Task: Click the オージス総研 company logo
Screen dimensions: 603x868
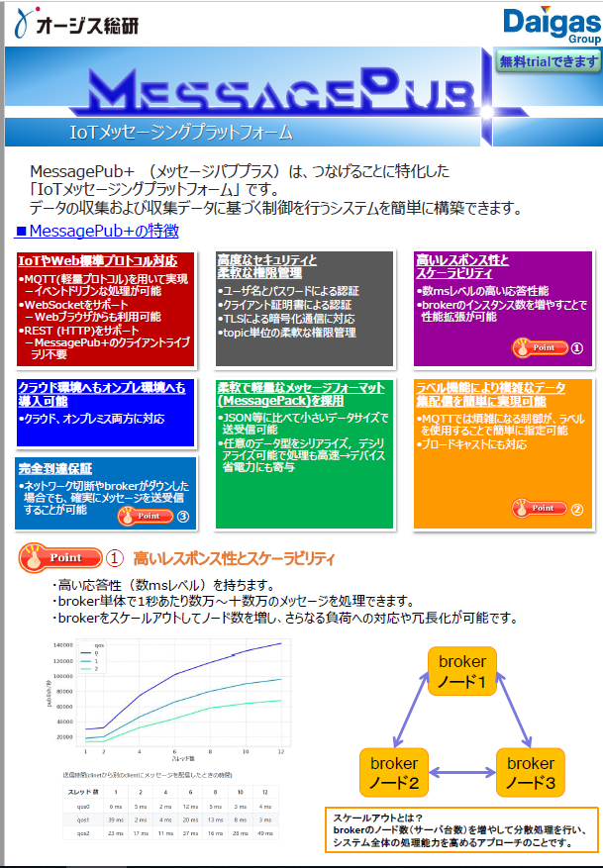Action: pyautogui.click(x=76, y=23)
